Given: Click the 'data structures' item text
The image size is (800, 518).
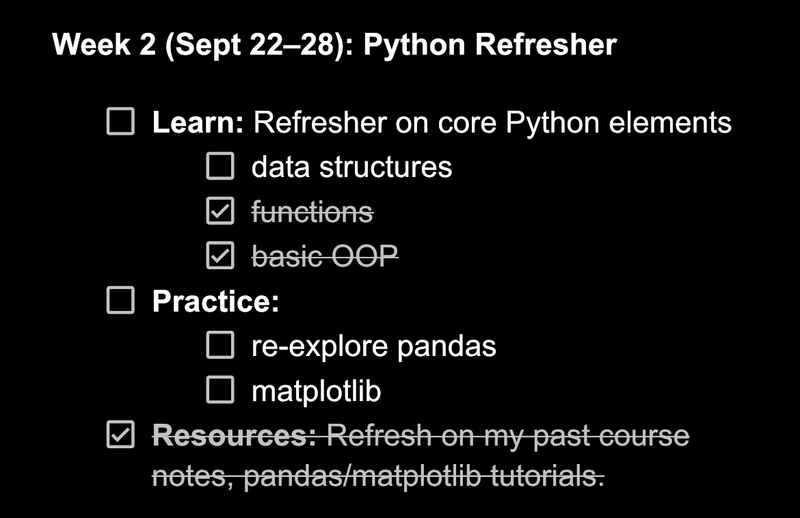Looking at the screenshot, I should 351,166.
